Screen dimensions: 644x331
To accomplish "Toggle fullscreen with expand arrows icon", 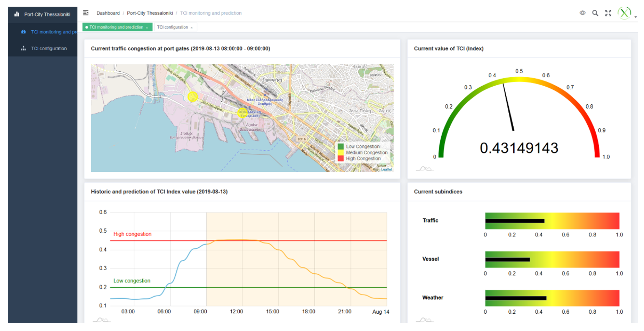I will (x=608, y=13).
